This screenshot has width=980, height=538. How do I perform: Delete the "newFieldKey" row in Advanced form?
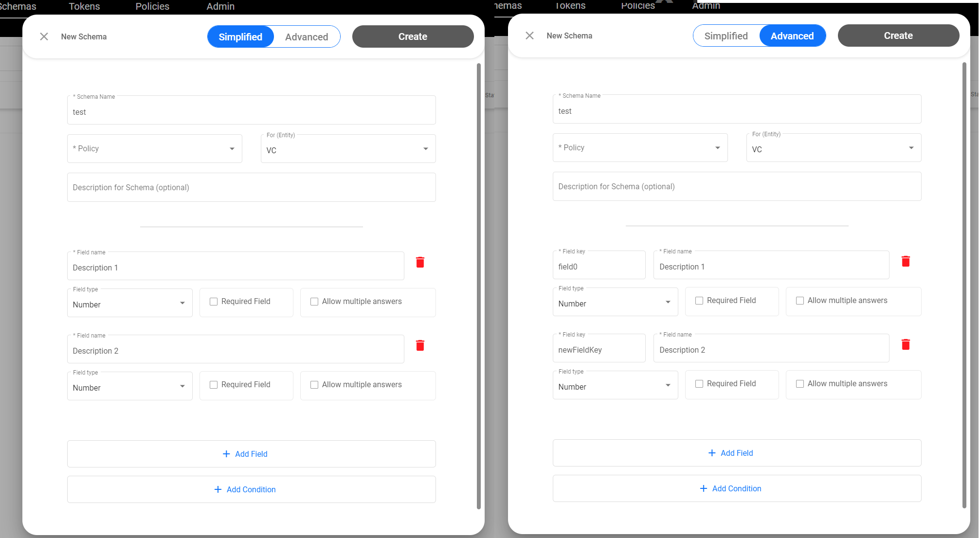pyautogui.click(x=906, y=344)
